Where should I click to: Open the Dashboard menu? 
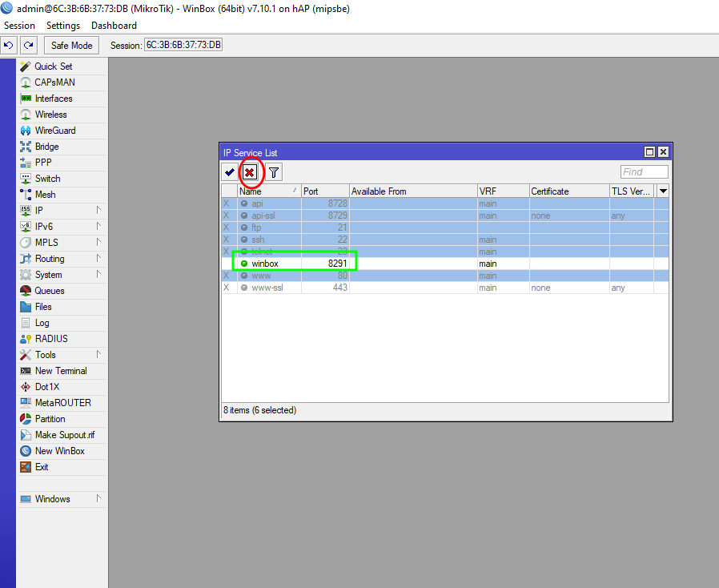[114, 26]
